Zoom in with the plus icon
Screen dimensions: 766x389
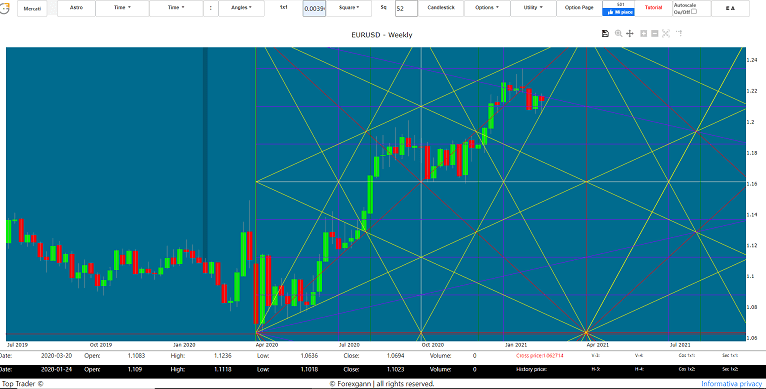point(643,33)
